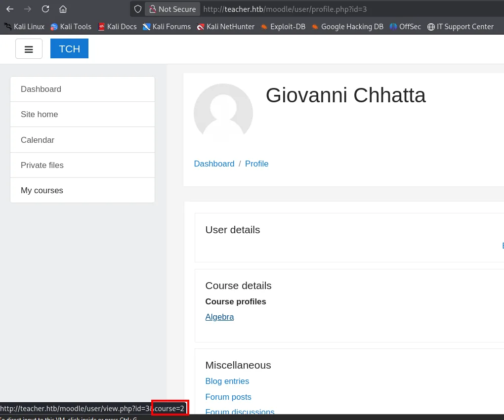Click the Profile breadcrumb link

[256, 164]
